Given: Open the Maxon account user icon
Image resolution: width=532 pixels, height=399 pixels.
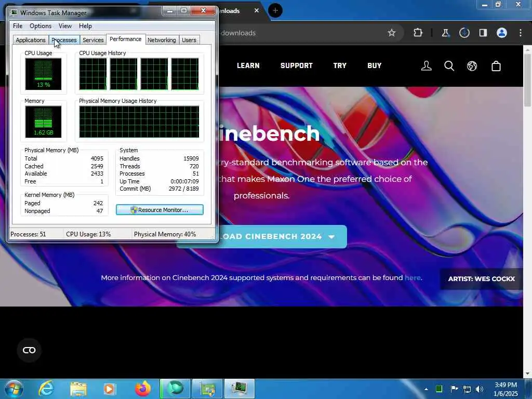Looking at the screenshot, I should tap(426, 66).
